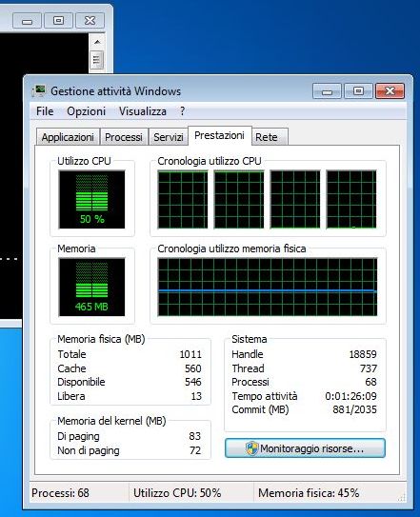Viewport: 420px width, 517px height.
Task: Click the Commit (MB) value 881/2035
Action: pos(354,409)
